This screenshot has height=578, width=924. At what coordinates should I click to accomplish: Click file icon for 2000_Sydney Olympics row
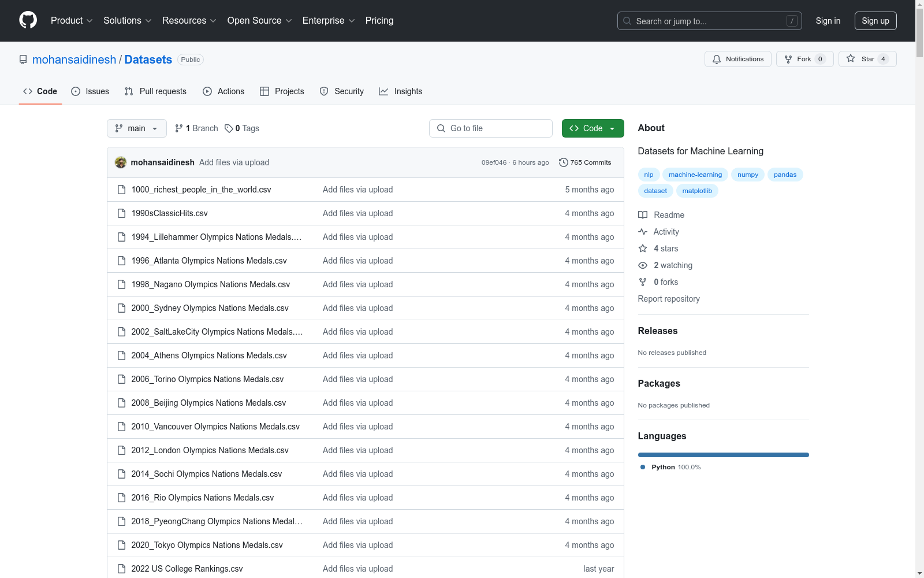[121, 308]
